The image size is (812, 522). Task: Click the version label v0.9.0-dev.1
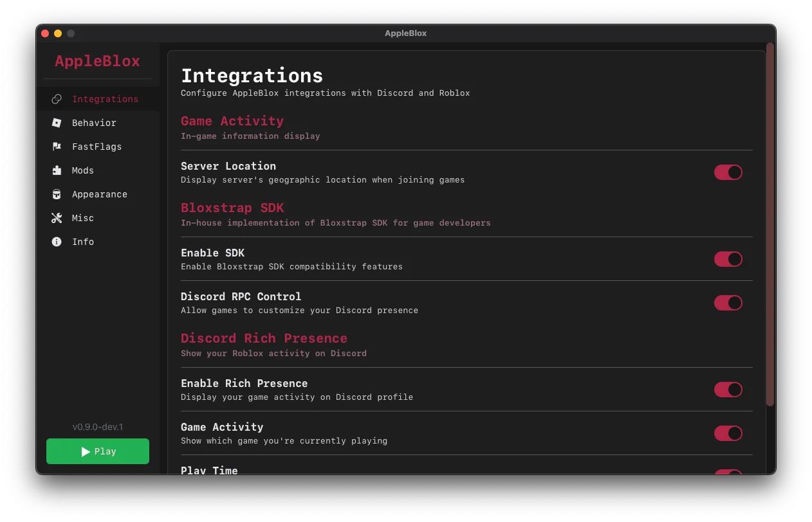click(x=97, y=427)
